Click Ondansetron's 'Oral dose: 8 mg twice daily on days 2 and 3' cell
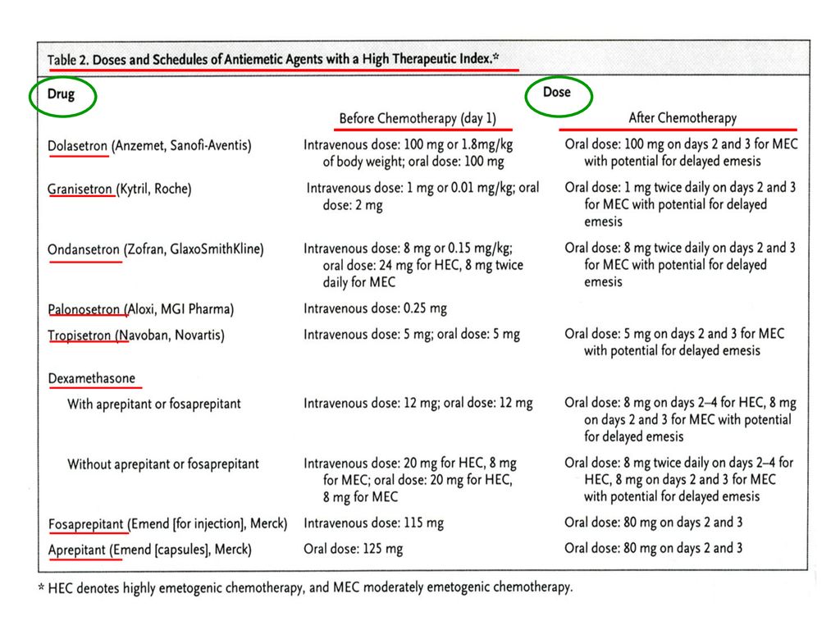Screen dimensions: 840x630 click(x=680, y=265)
